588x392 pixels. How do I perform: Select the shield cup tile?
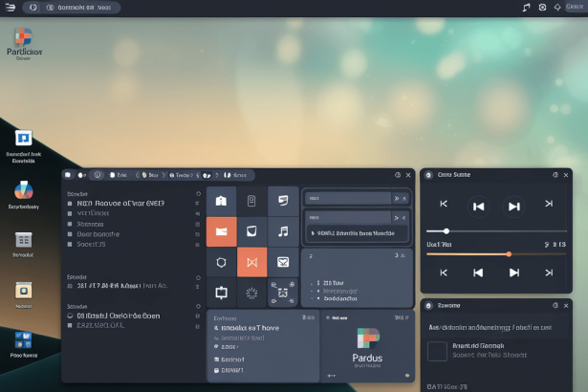point(251,231)
